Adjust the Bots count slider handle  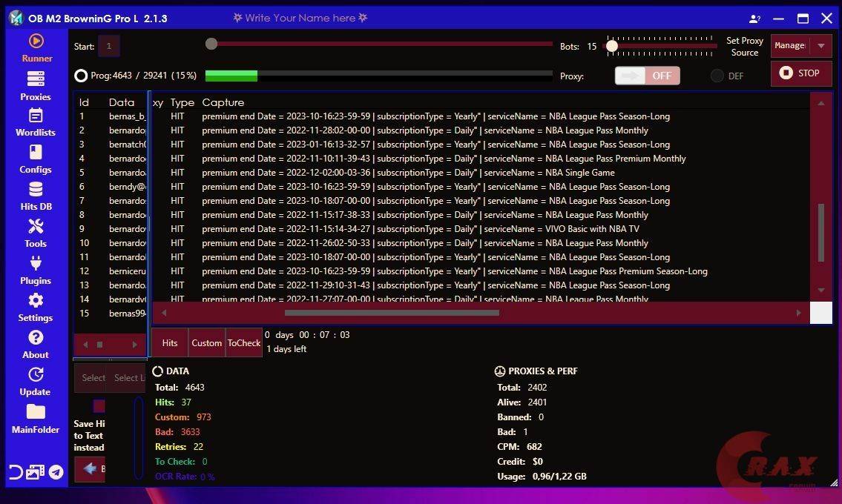point(612,47)
